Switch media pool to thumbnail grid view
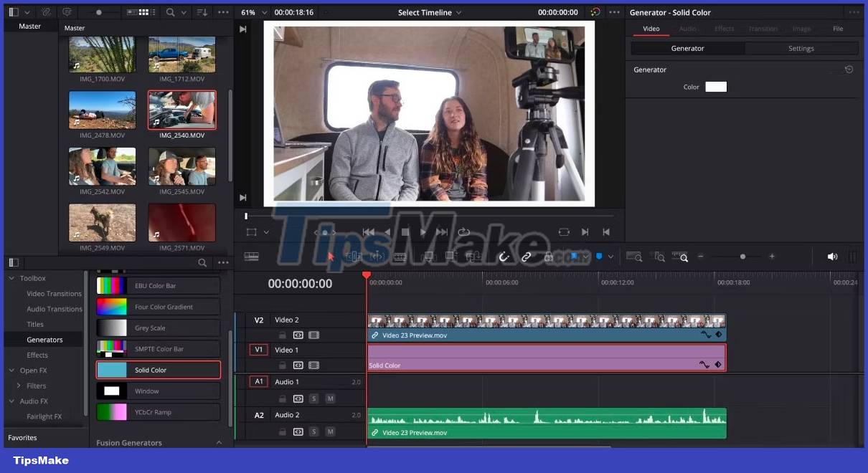Image resolution: width=868 pixels, height=473 pixels. (x=143, y=12)
